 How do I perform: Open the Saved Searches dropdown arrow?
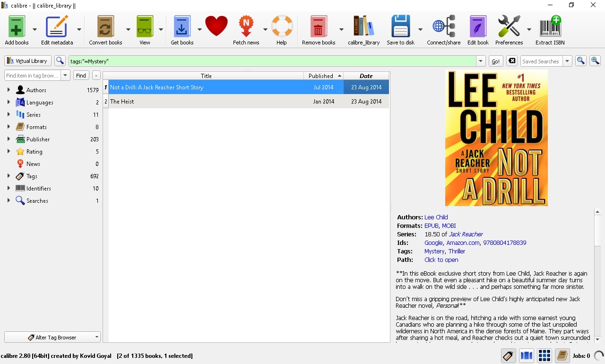coord(567,61)
